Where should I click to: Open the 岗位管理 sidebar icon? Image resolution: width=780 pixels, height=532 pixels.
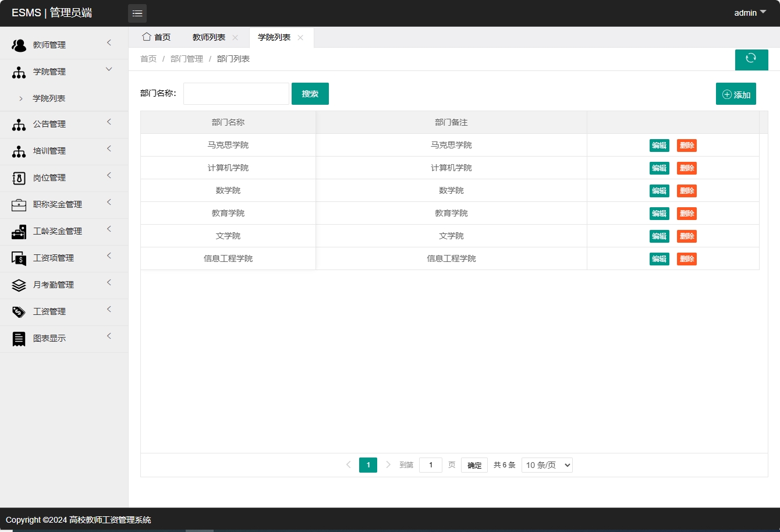click(x=17, y=178)
